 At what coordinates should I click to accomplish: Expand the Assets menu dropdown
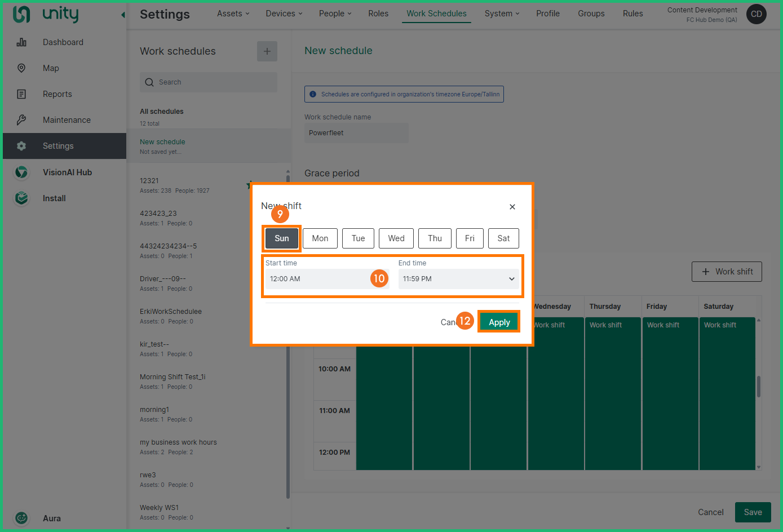point(233,14)
